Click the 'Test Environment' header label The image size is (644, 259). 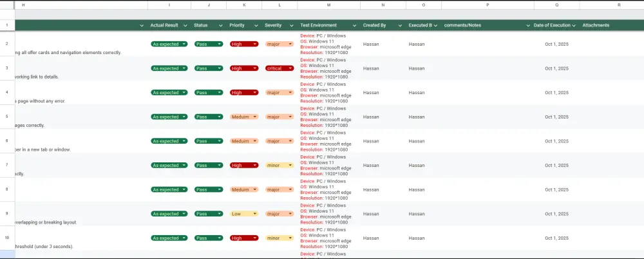click(x=318, y=26)
